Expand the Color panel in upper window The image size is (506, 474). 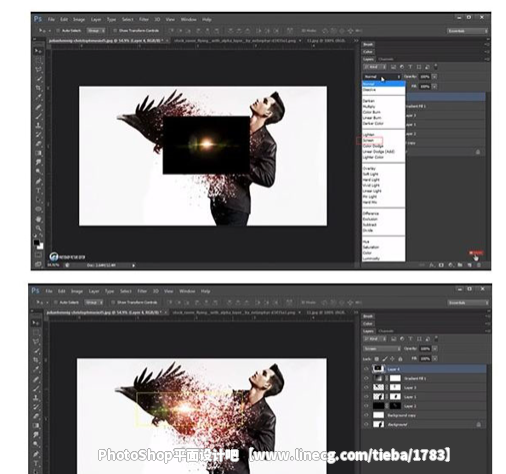(x=368, y=52)
